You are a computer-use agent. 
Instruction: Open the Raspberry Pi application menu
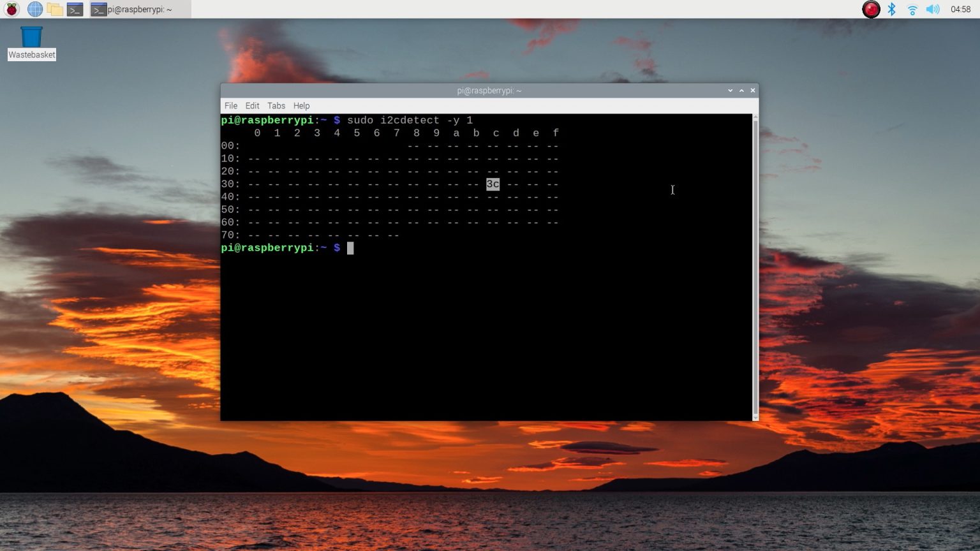[x=13, y=9]
